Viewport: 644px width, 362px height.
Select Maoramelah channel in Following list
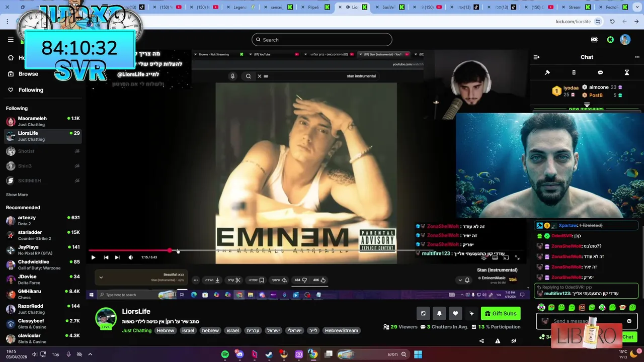tap(43, 121)
